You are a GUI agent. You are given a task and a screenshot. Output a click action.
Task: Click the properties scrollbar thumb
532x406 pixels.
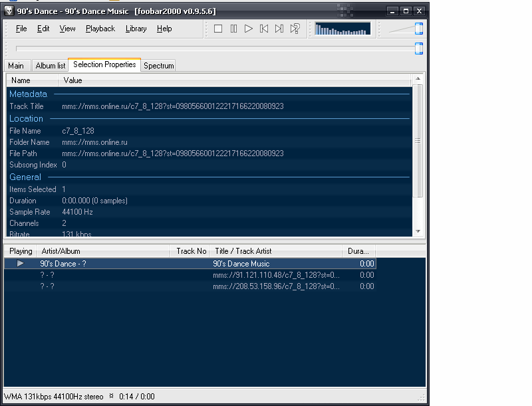(418, 141)
